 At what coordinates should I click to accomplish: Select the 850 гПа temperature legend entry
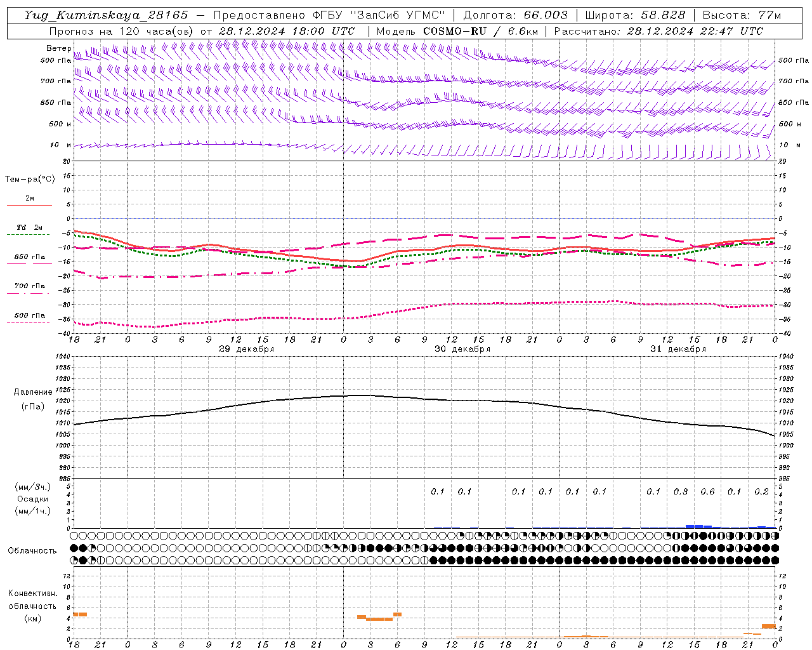(x=29, y=260)
